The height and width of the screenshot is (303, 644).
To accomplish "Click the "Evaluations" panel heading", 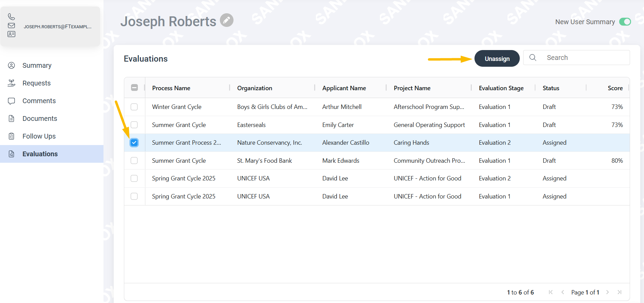I will [x=146, y=59].
